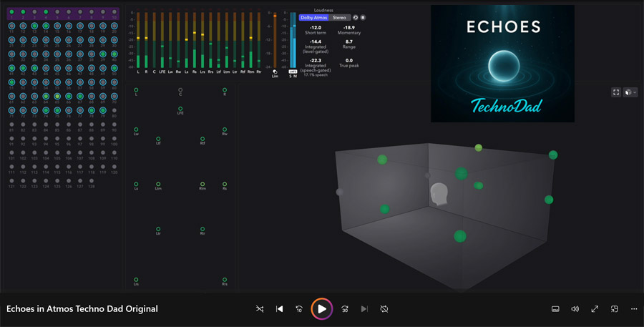Click the -22.3 speech-gated integrated value
The width and height of the screenshot is (644, 327).
pos(316,60)
